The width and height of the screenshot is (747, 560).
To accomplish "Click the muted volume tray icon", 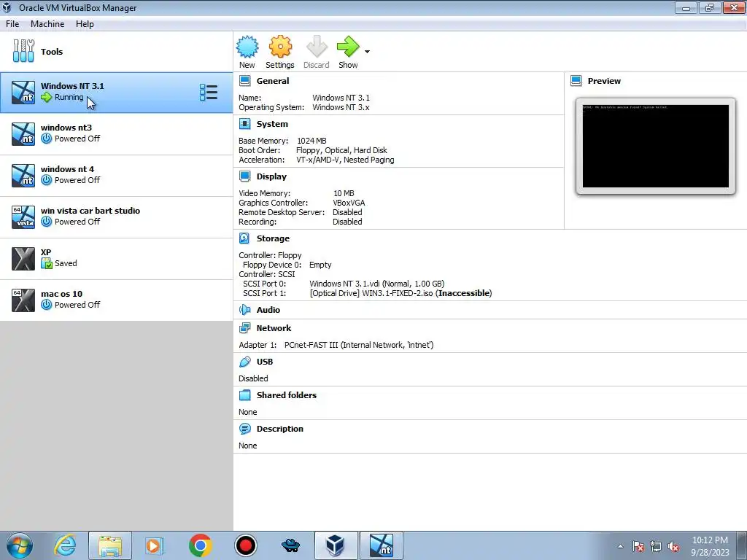I will (x=673, y=546).
